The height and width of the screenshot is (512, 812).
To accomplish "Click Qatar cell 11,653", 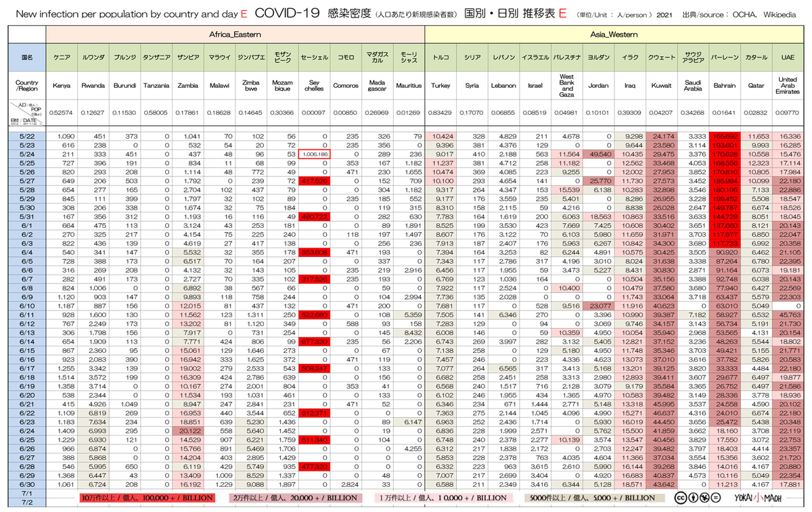I will 757,136.
